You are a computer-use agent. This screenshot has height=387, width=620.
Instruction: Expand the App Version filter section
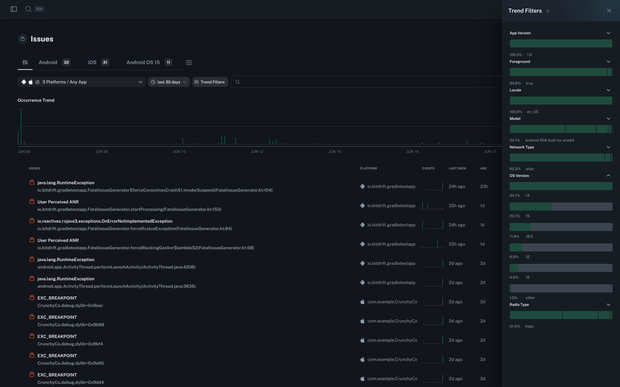(608, 33)
